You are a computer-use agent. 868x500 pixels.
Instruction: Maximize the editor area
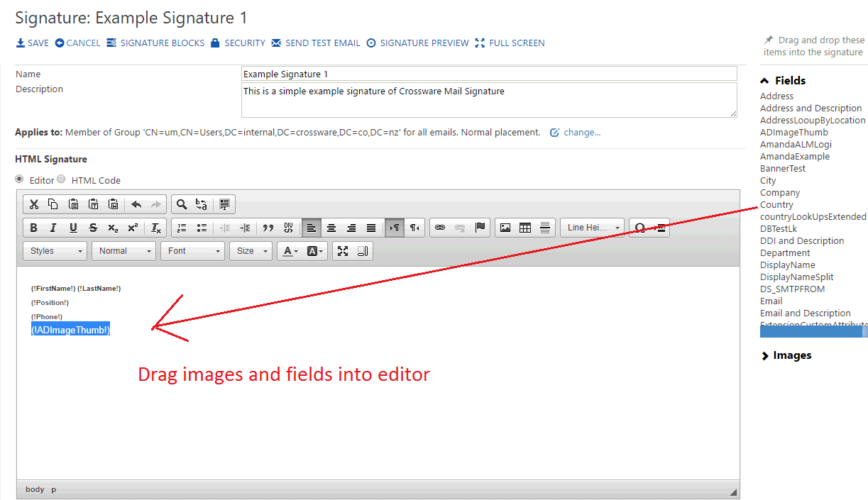pyautogui.click(x=343, y=251)
